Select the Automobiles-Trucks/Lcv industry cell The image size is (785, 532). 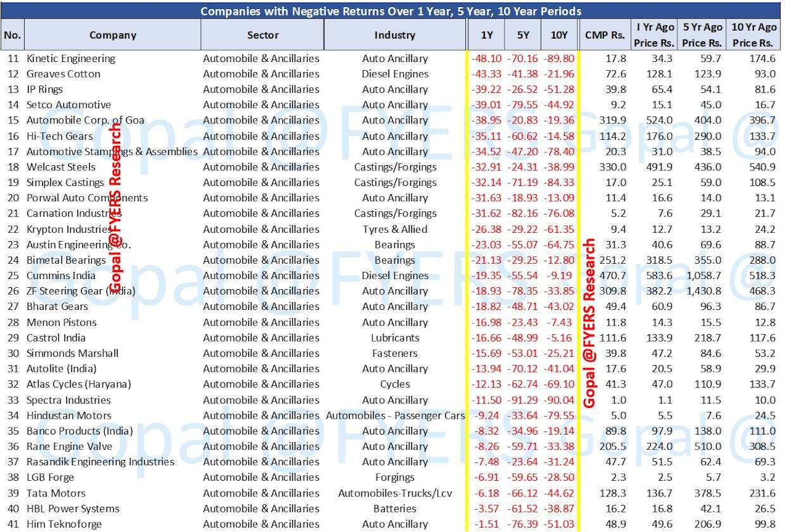[x=395, y=493]
